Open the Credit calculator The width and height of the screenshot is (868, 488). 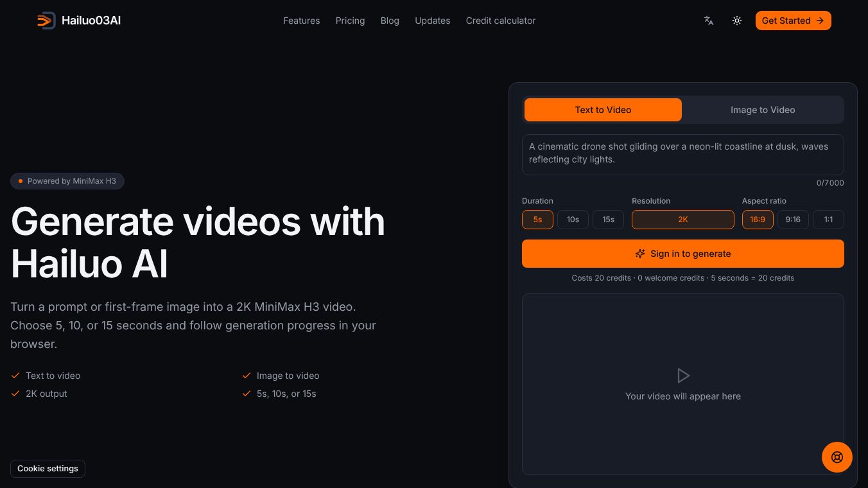click(501, 21)
